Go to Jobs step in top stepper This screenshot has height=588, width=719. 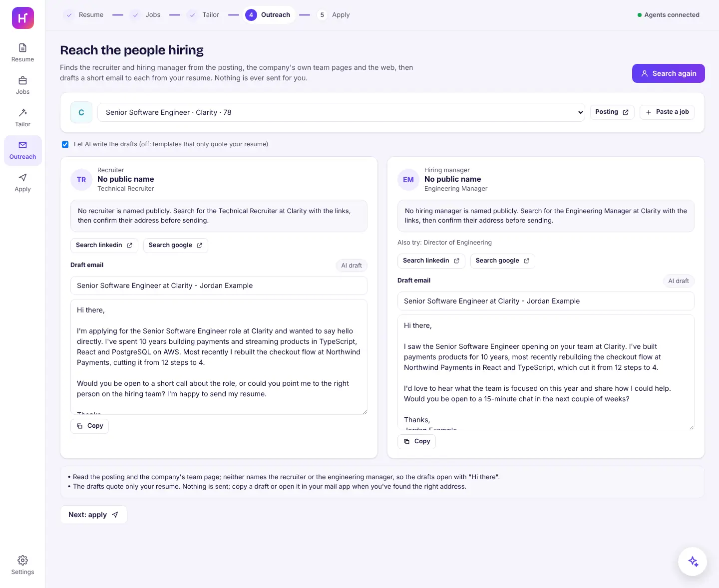point(146,15)
